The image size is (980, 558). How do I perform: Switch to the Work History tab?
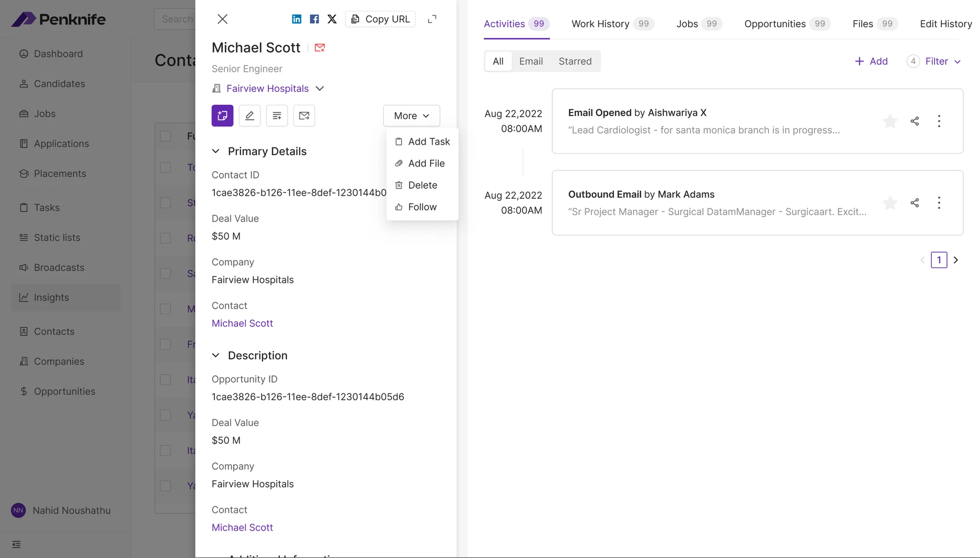coord(613,24)
